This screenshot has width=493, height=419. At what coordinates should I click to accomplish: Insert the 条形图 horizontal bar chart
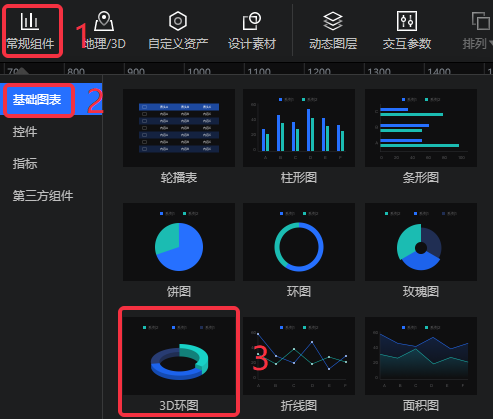point(421,128)
